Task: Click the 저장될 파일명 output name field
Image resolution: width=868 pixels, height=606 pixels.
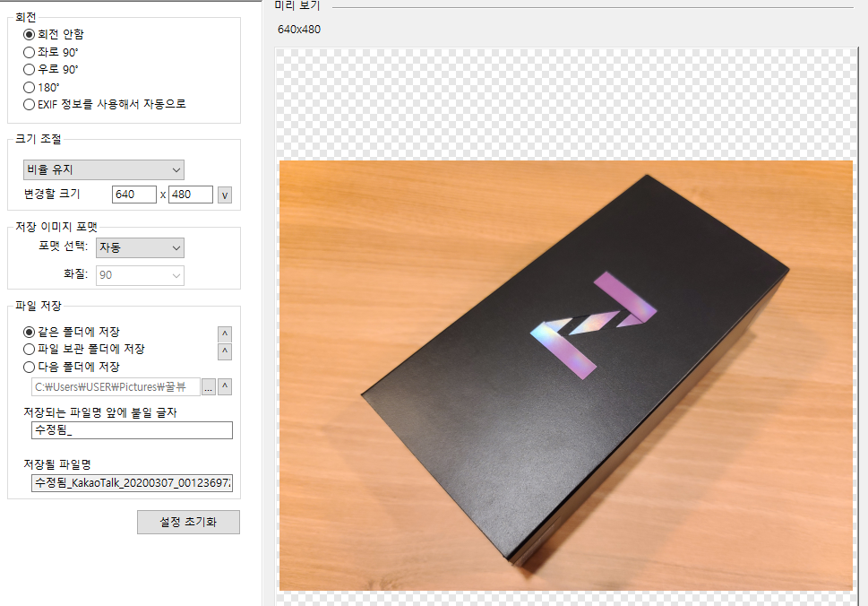Action: pyautogui.click(x=132, y=483)
